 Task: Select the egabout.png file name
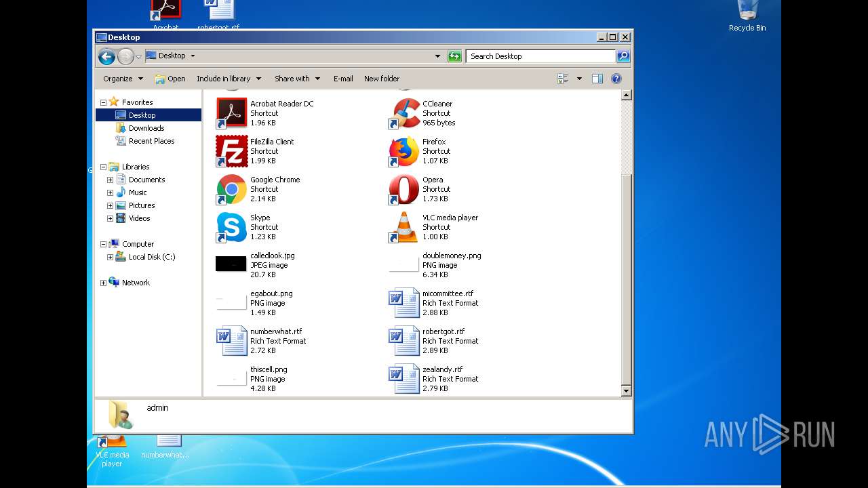tap(271, 293)
